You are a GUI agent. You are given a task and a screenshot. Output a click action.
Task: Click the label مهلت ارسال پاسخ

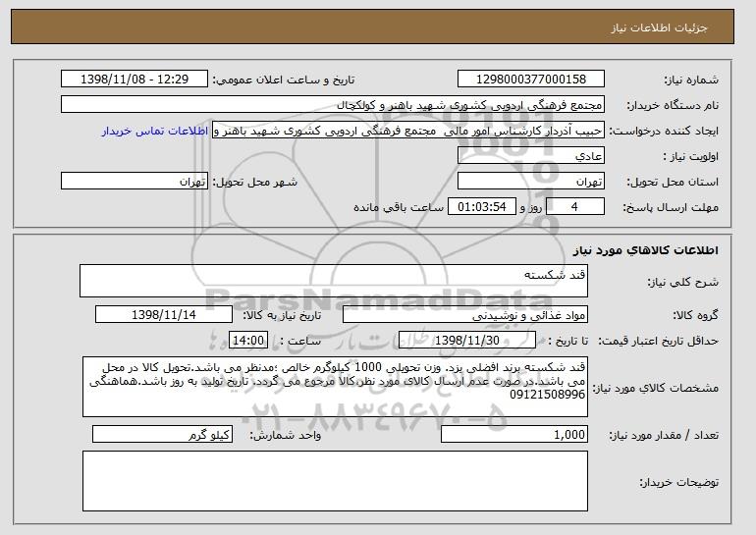pos(671,208)
